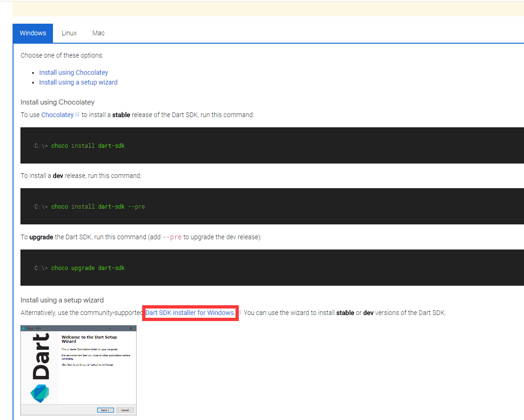Click the close icon in the wizard image
The image size is (524, 420).
point(131,328)
